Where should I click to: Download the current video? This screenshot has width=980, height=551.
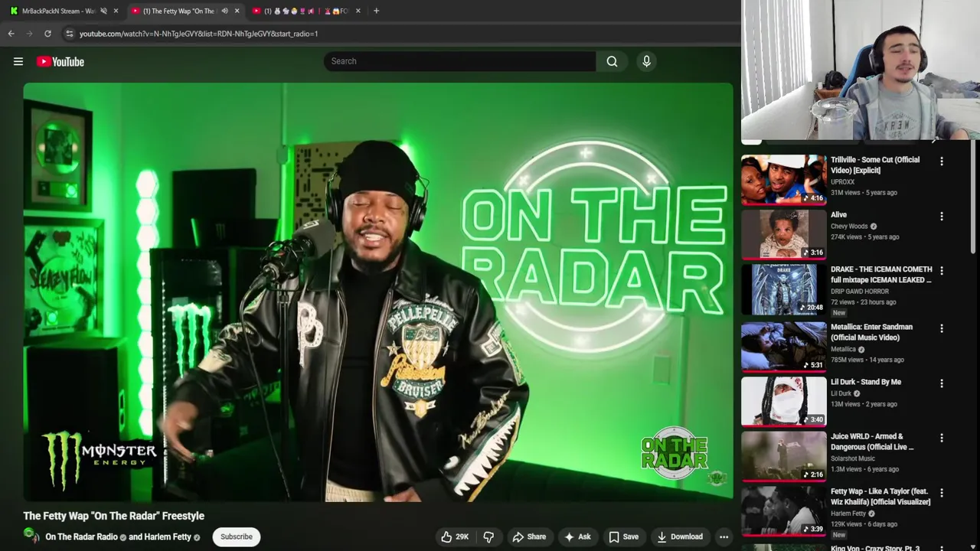pos(680,536)
